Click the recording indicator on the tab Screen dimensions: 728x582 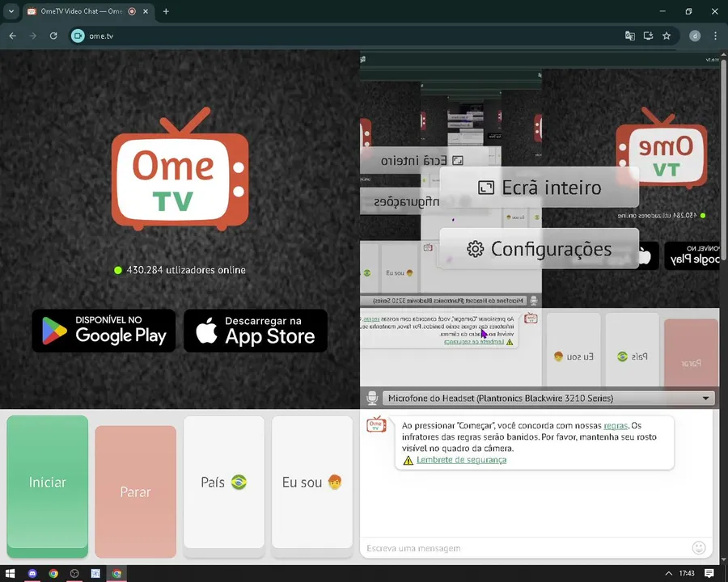tap(132, 11)
